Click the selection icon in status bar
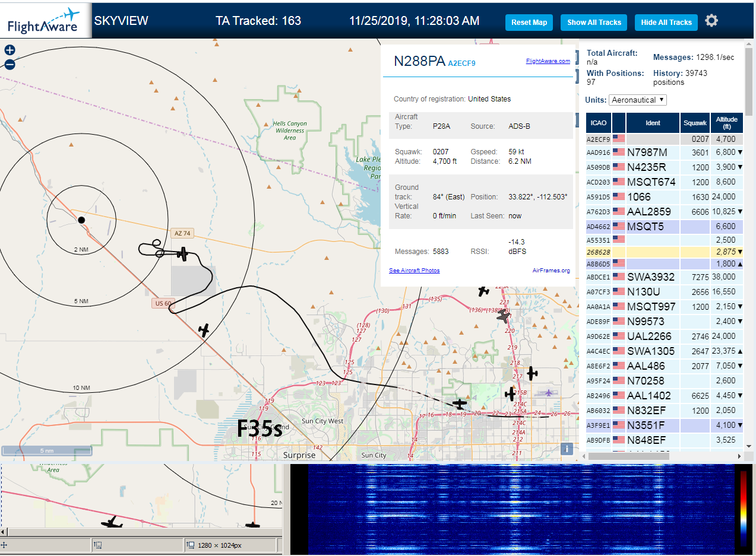The height and width of the screenshot is (556, 756). click(x=98, y=545)
